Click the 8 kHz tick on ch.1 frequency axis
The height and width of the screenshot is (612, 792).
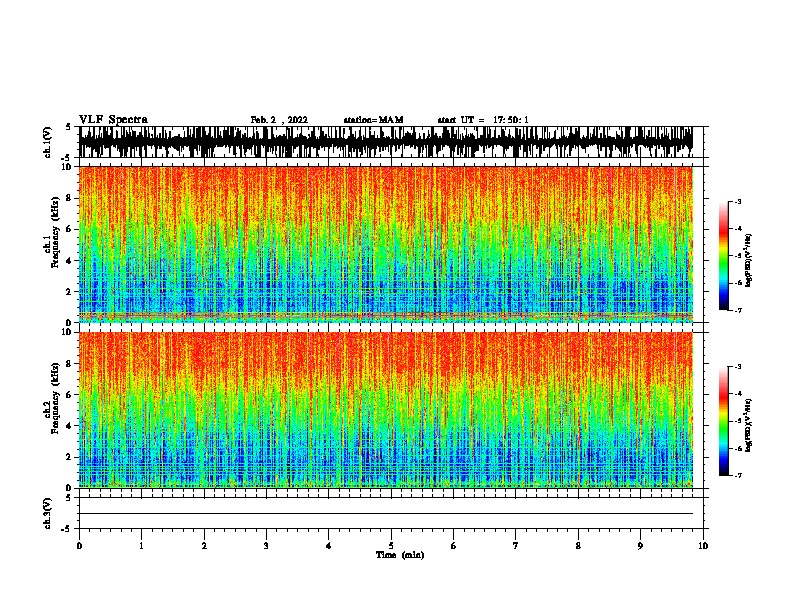pyautogui.click(x=70, y=198)
